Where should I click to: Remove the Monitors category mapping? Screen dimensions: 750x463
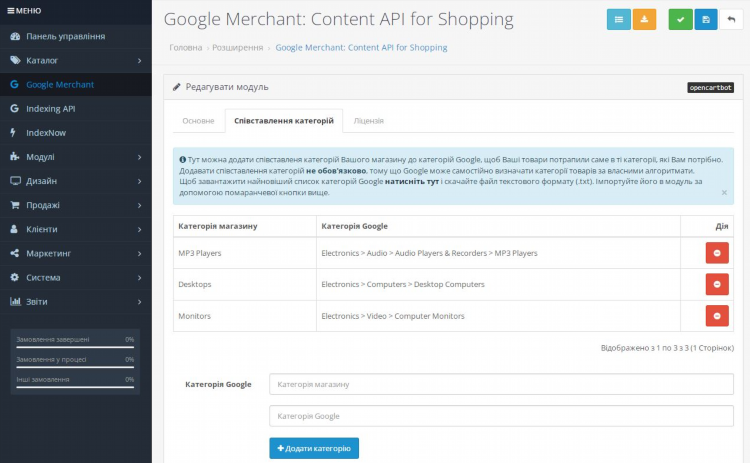pos(717,316)
